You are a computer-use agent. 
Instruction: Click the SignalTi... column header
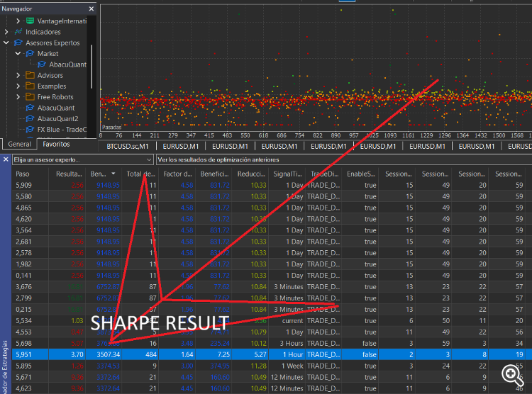click(x=287, y=174)
